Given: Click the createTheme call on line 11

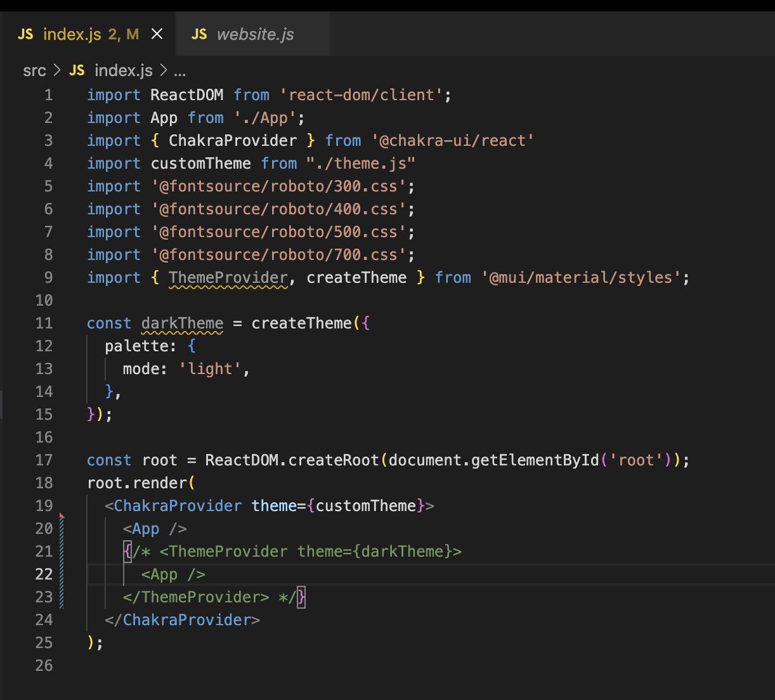Looking at the screenshot, I should pyautogui.click(x=301, y=323).
